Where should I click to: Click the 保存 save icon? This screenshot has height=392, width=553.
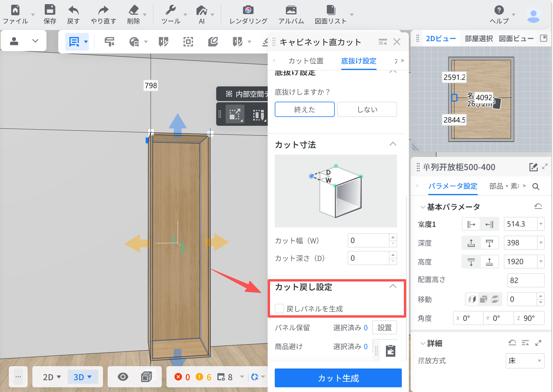[x=50, y=10]
